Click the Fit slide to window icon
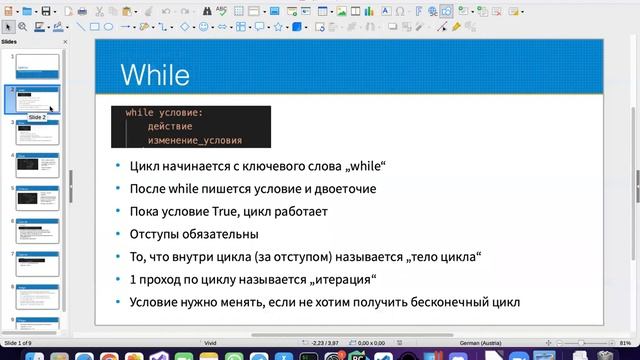The width and height of the screenshot is (640, 360). [x=548, y=343]
